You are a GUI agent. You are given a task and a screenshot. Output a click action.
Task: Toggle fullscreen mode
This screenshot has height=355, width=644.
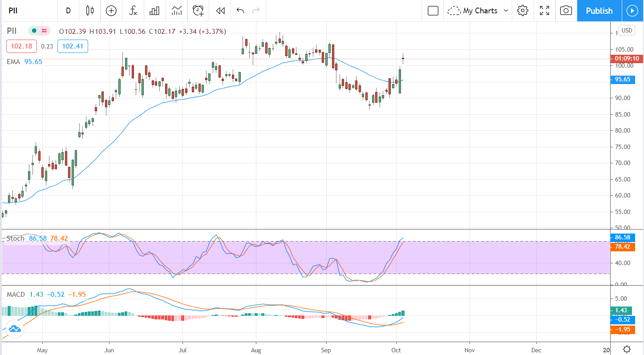(x=544, y=11)
